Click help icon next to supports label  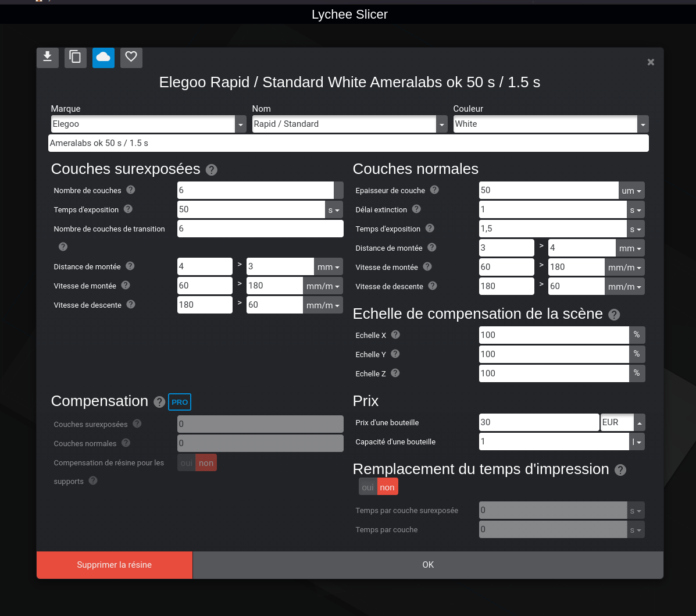click(x=93, y=480)
